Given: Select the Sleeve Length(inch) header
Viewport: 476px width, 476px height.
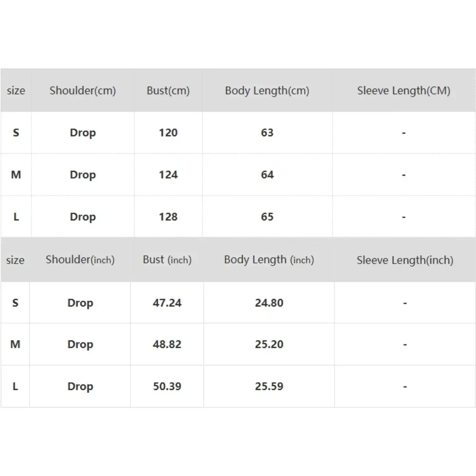Looking at the screenshot, I should [x=405, y=260].
